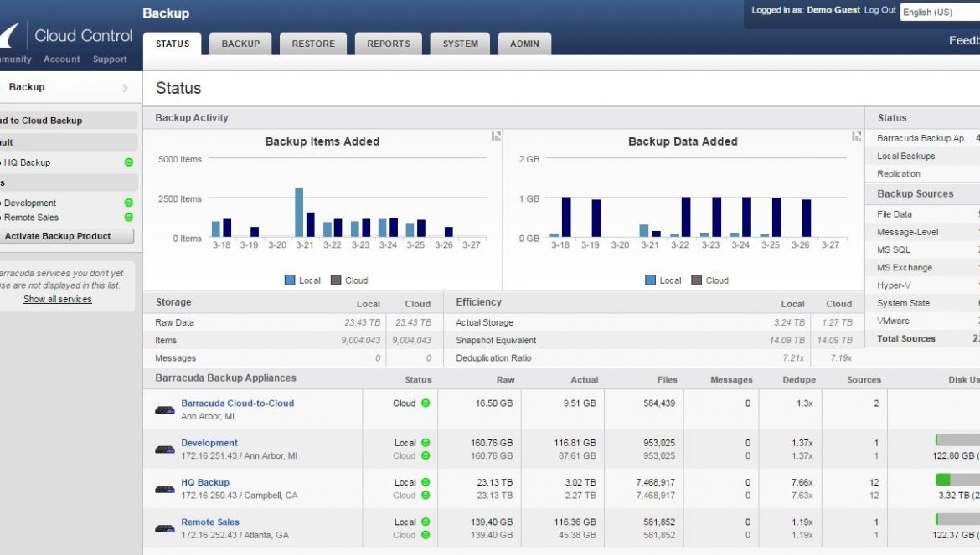
Task: Select Development in the sidebar
Action: coord(30,203)
